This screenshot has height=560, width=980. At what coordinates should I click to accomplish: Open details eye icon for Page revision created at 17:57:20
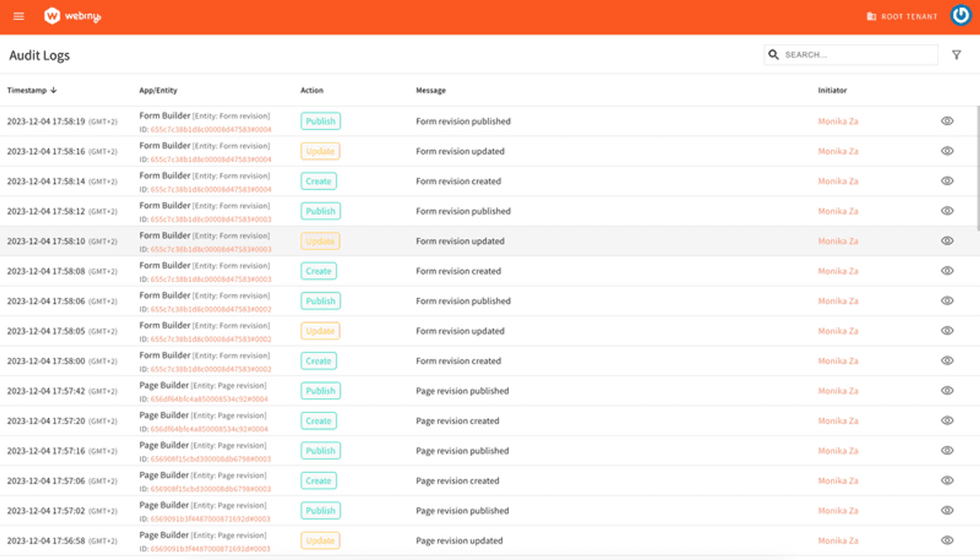947,420
